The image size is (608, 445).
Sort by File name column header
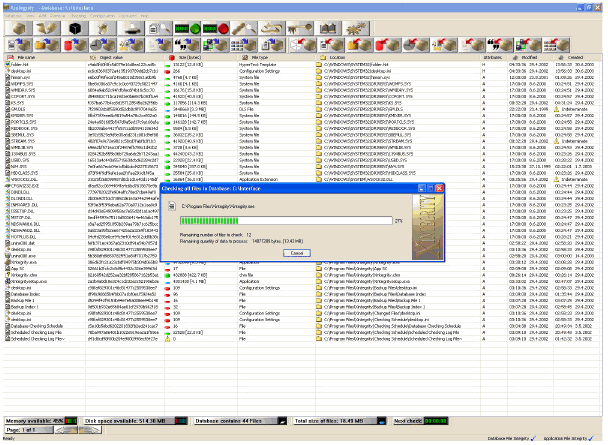(x=44, y=57)
